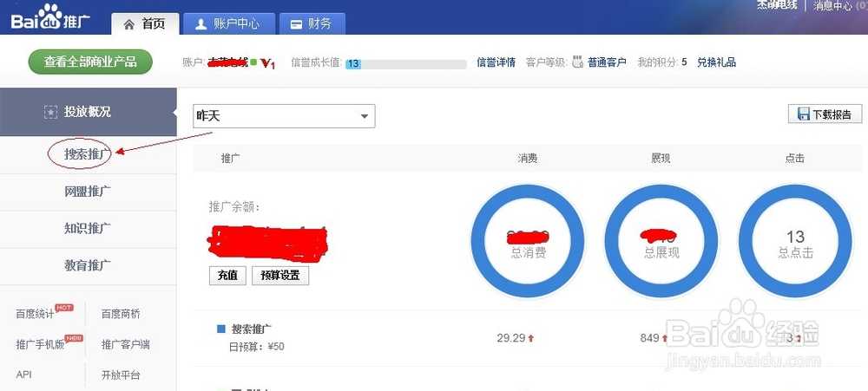Open 消息中心 in the top bar
The width and height of the screenshot is (868, 391).
coord(832,5)
